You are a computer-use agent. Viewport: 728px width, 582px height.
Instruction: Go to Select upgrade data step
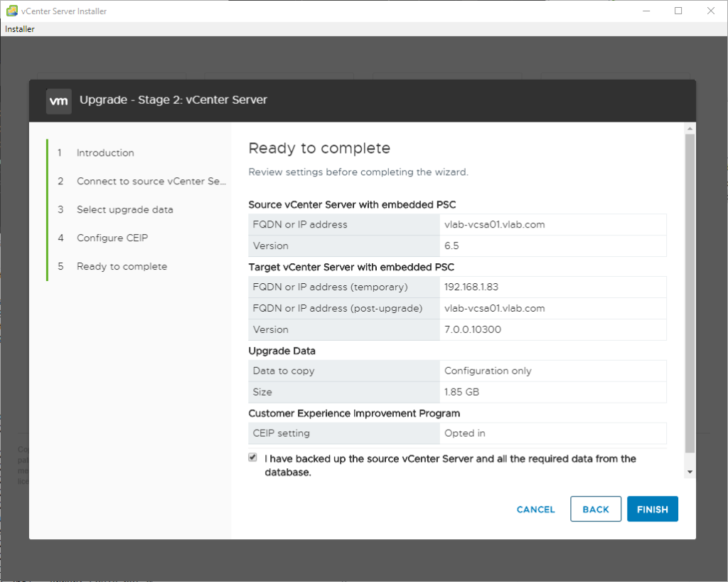pyautogui.click(x=125, y=209)
